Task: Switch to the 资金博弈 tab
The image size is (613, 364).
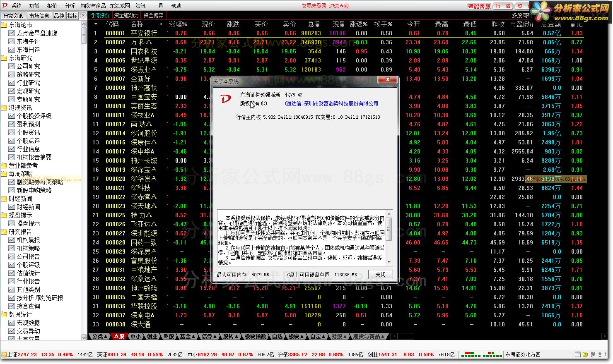Action: (154, 15)
